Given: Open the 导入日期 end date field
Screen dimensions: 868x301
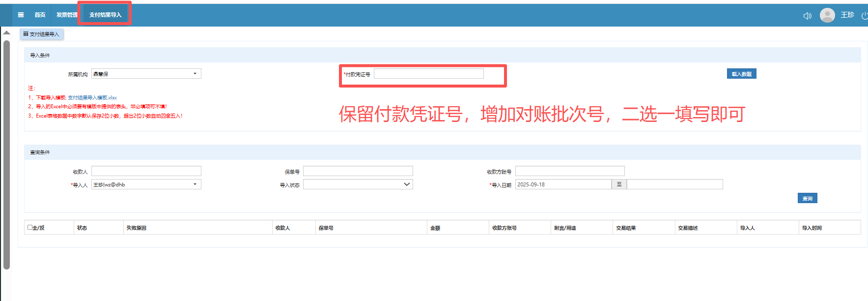Looking at the screenshot, I should click(675, 184).
